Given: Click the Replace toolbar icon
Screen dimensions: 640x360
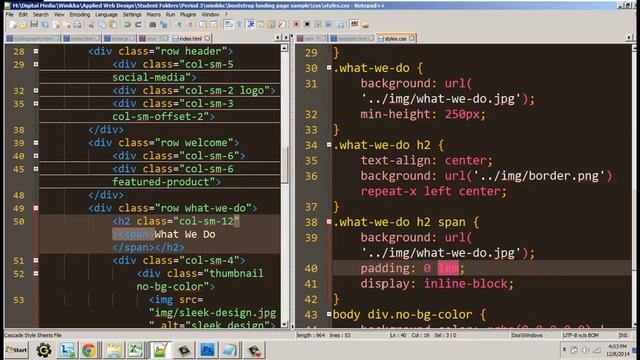Looking at the screenshot, I should (164, 24).
